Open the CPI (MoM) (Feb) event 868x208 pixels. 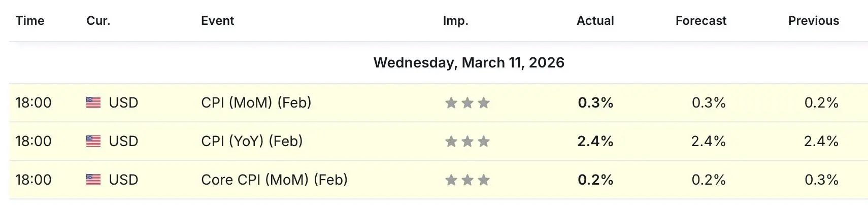pyautogui.click(x=256, y=102)
